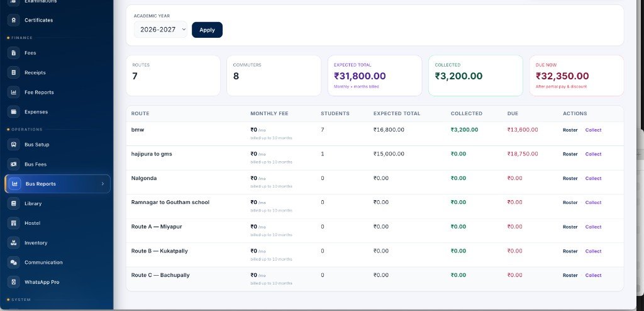Open the Certificates icon in sidebar

coord(14,20)
